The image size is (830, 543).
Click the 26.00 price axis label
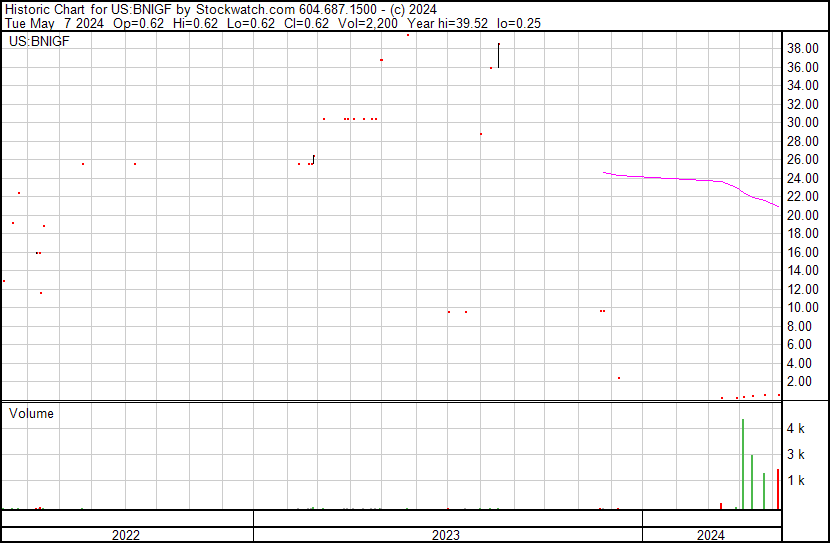click(x=803, y=159)
